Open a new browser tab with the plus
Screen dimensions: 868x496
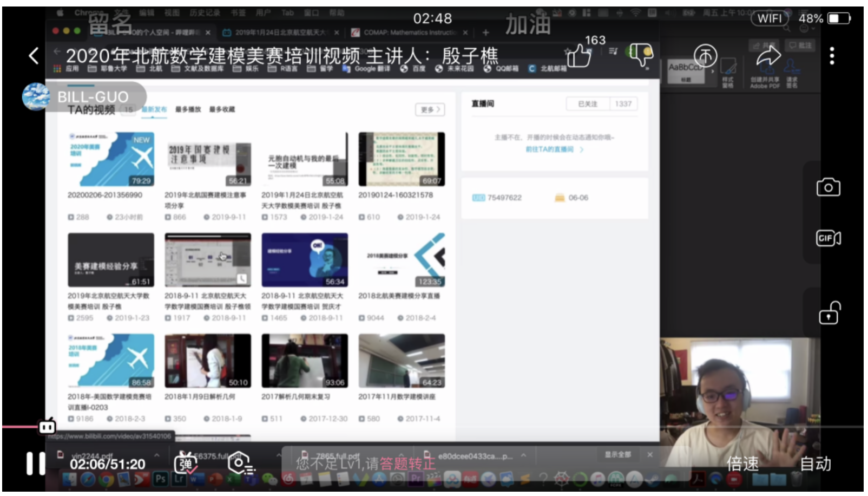coord(485,32)
